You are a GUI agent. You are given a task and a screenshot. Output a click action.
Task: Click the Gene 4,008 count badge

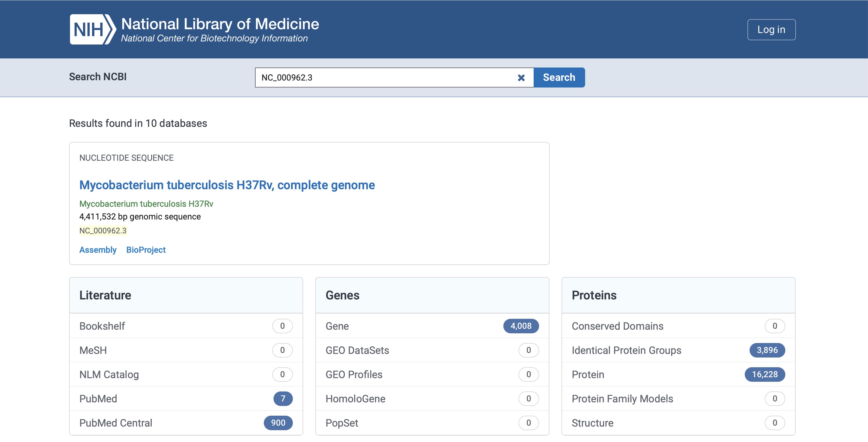tap(521, 326)
